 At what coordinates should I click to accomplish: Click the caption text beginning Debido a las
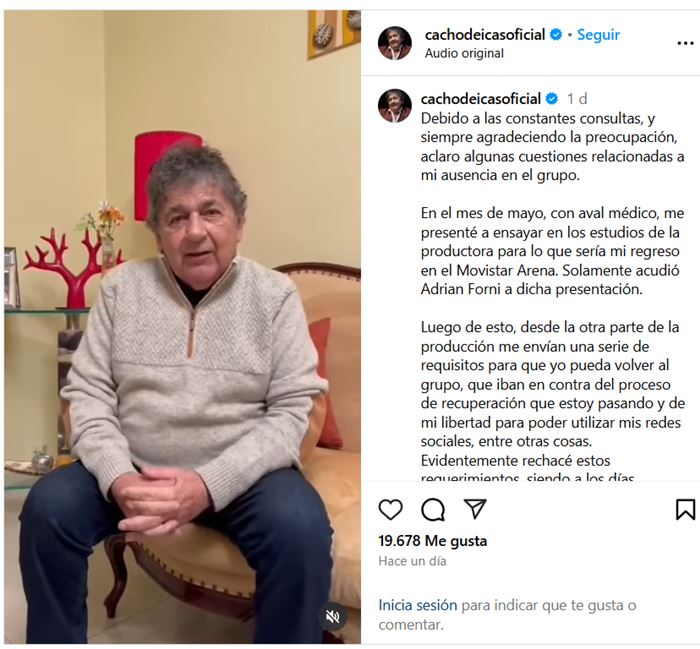(553, 147)
